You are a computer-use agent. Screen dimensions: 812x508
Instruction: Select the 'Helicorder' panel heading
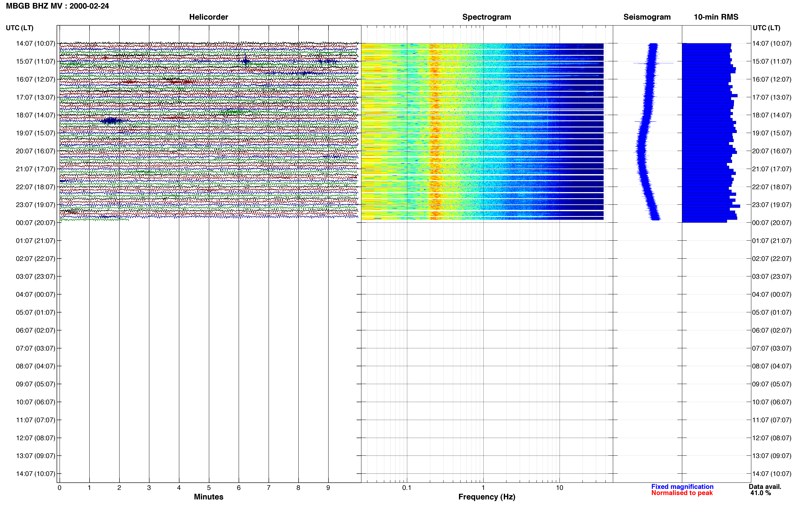(x=209, y=17)
